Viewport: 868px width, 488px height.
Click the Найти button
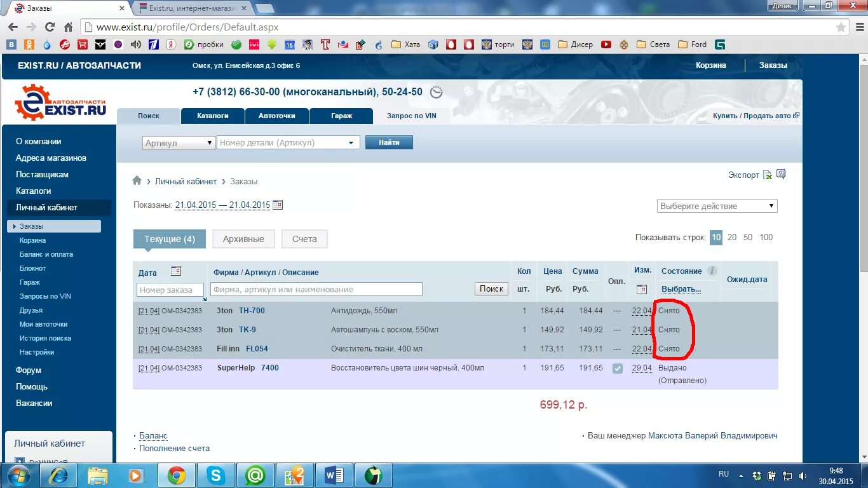389,142
